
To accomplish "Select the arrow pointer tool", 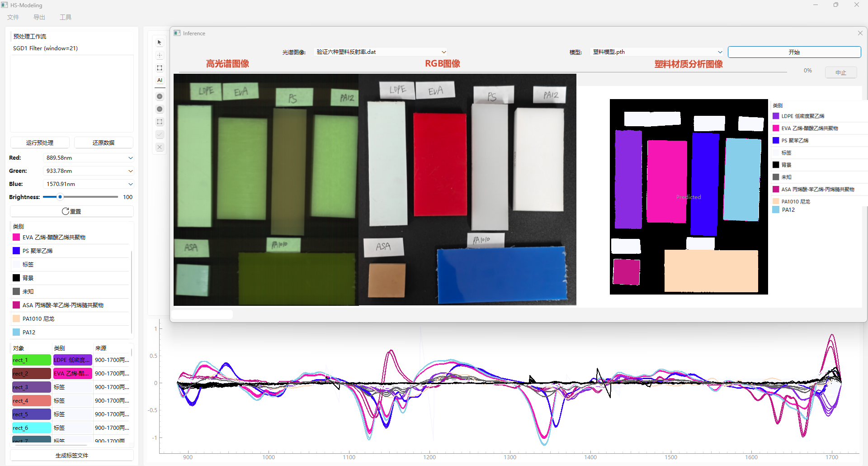I will pyautogui.click(x=160, y=43).
